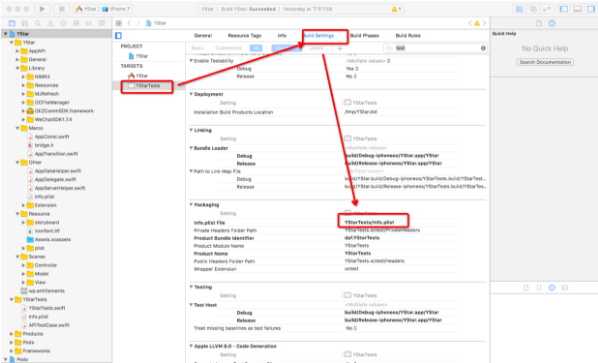Screen dimensions: 598x363
Task: Click the Search Documentation button
Action: pyautogui.click(x=545, y=62)
